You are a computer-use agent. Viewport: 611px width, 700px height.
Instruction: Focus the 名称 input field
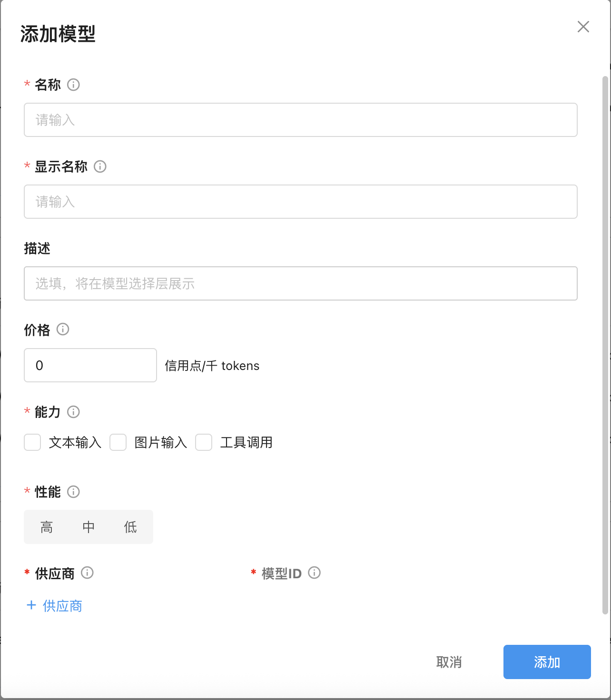(x=300, y=120)
